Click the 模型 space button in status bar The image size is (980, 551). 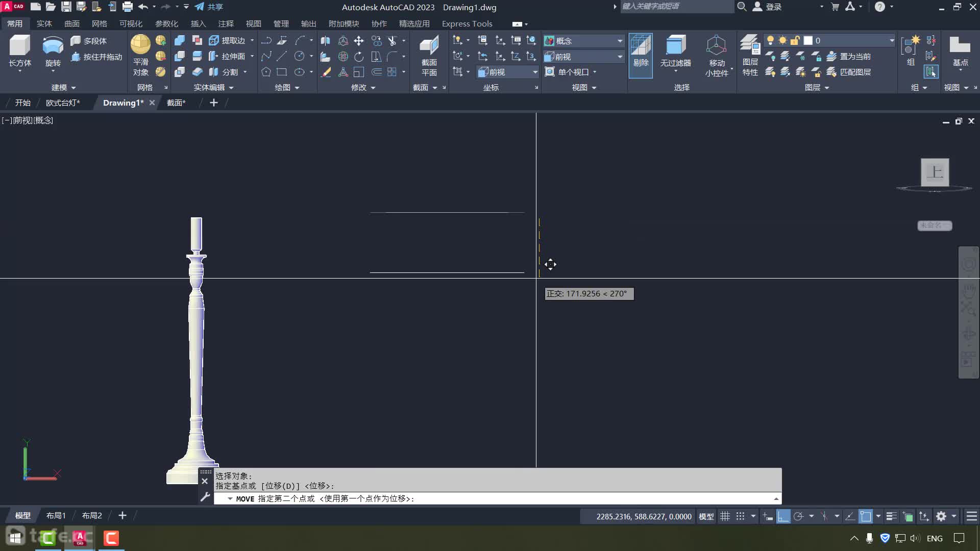tap(706, 516)
